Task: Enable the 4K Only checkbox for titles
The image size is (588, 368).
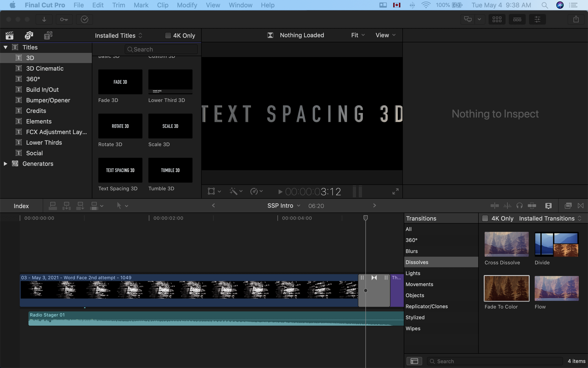Action: 168,35
